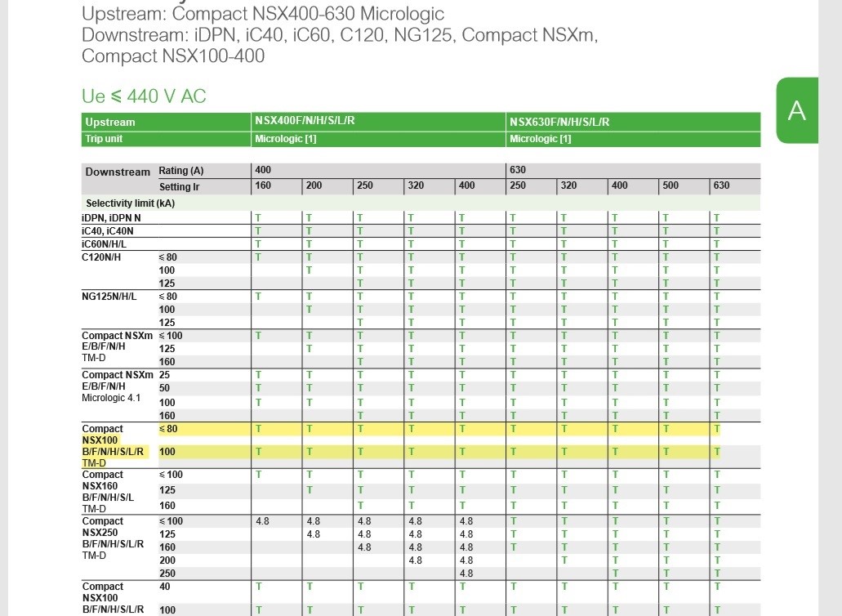Click the highlighted NSX100 label
This screenshot has height=616, width=842.
coord(100,440)
